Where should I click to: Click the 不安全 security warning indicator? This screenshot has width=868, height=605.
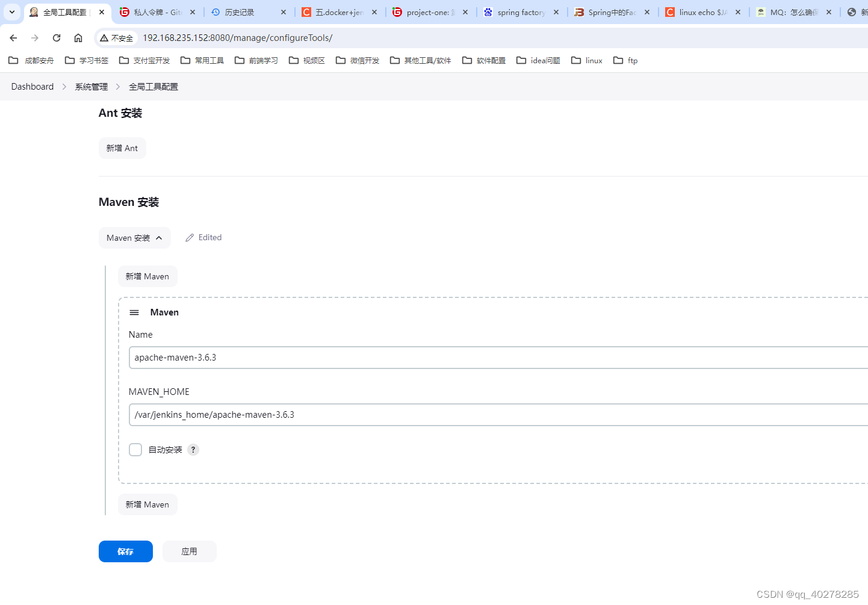[x=117, y=38]
